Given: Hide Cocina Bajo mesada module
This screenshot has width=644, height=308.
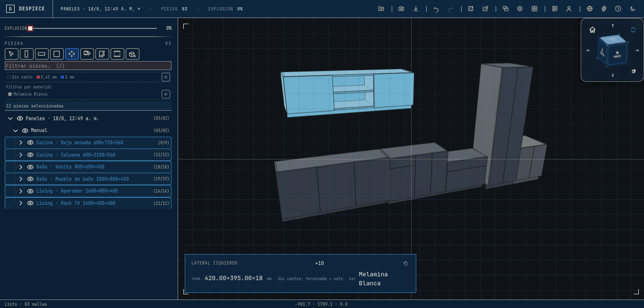Looking at the screenshot, I should click(x=30, y=142).
